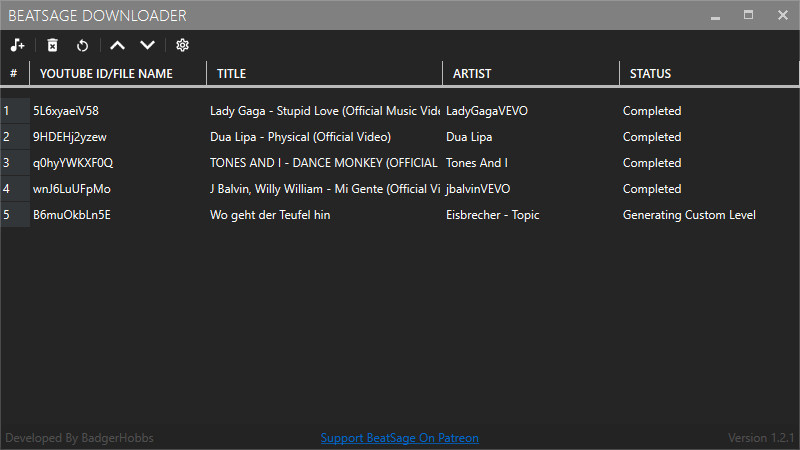
Task: Sort by the Status column header
Action: (x=709, y=73)
